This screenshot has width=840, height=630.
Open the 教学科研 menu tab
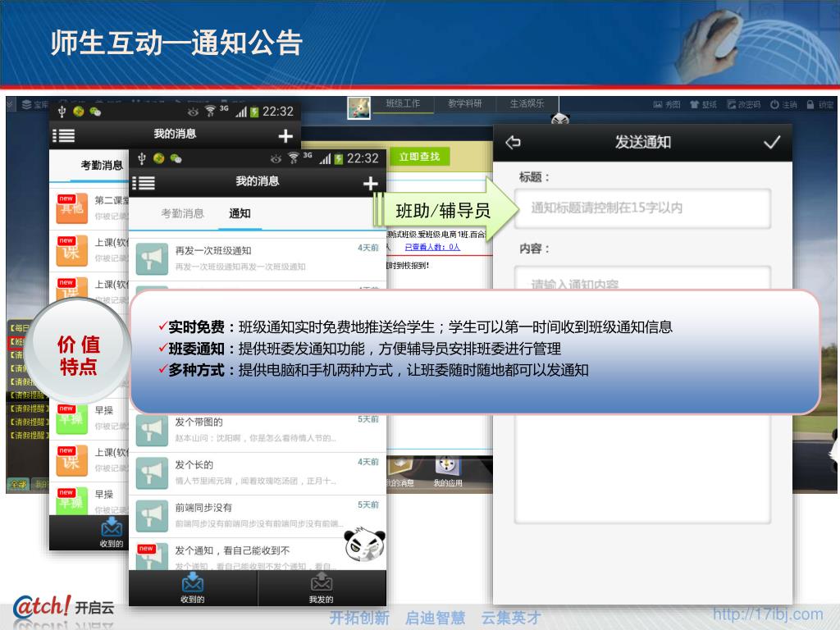pos(464,103)
